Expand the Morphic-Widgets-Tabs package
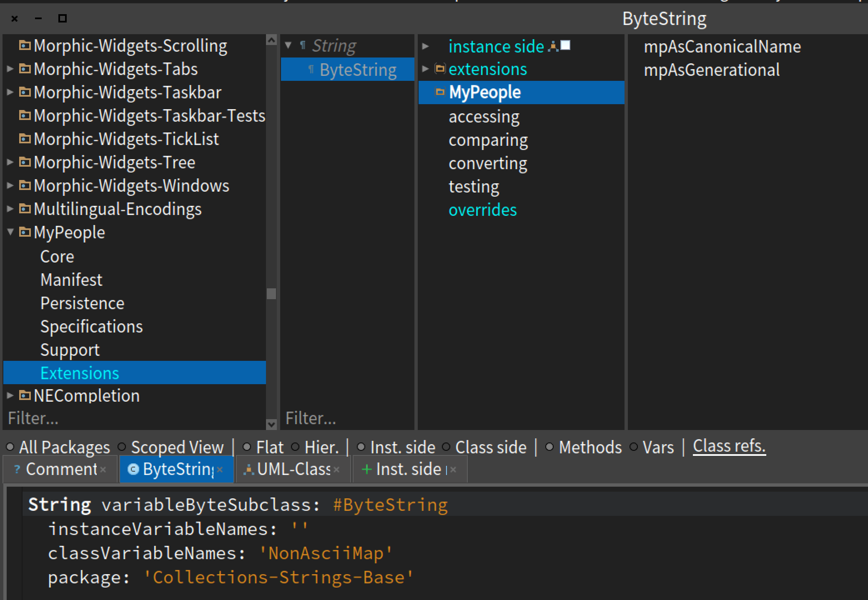868x600 pixels. tap(9, 70)
